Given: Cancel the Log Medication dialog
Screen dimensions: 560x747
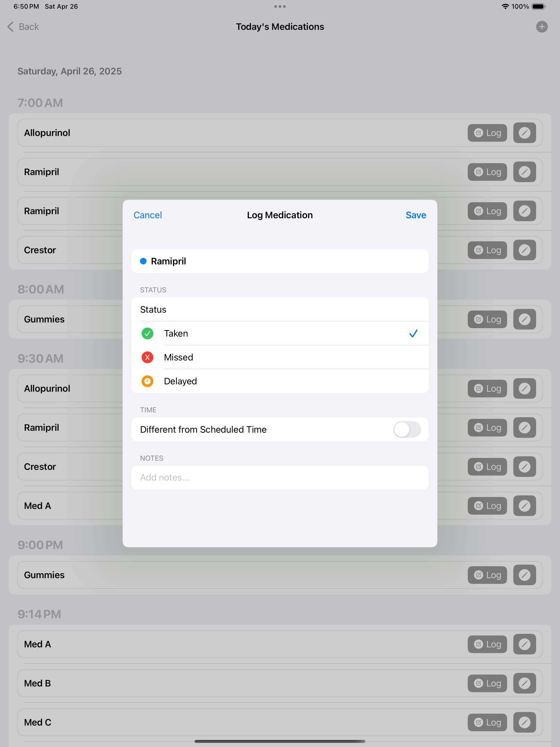Looking at the screenshot, I should [148, 215].
